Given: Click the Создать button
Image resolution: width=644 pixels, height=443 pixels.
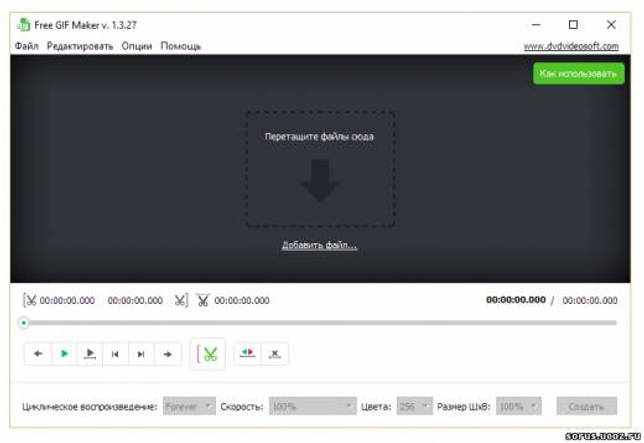Looking at the screenshot, I should click(x=586, y=406).
